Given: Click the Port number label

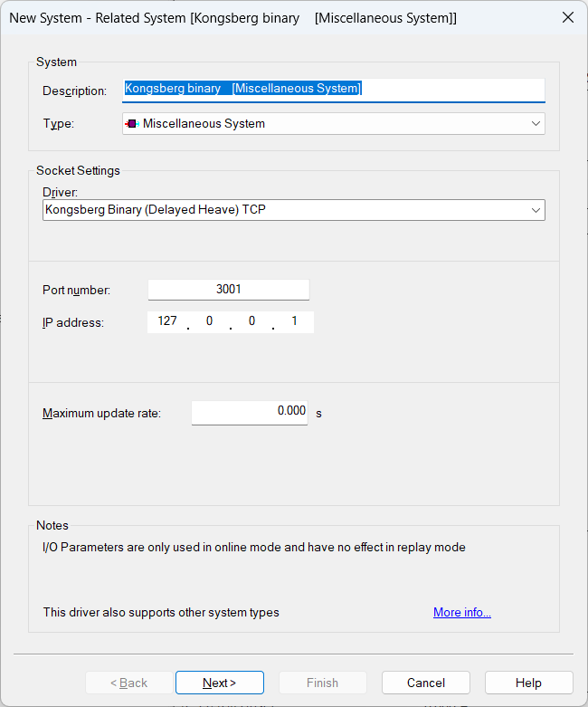Looking at the screenshot, I should coord(76,290).
